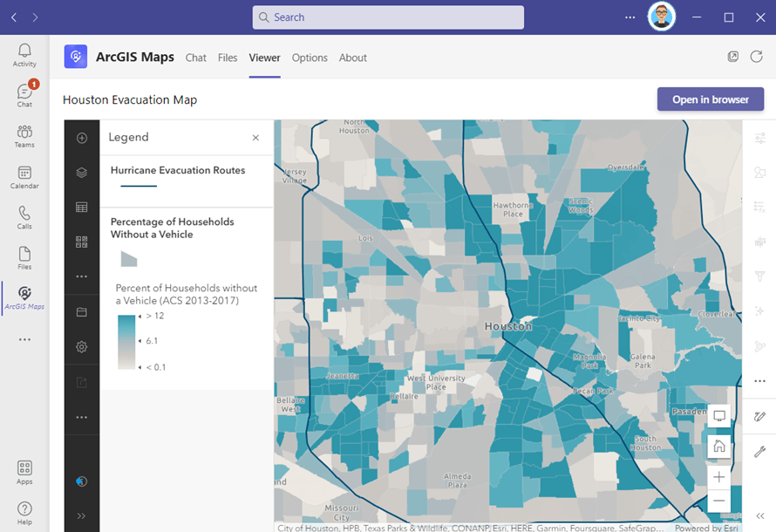Open the right toolbar overflow ellipsis menu

tap(759, 380)
